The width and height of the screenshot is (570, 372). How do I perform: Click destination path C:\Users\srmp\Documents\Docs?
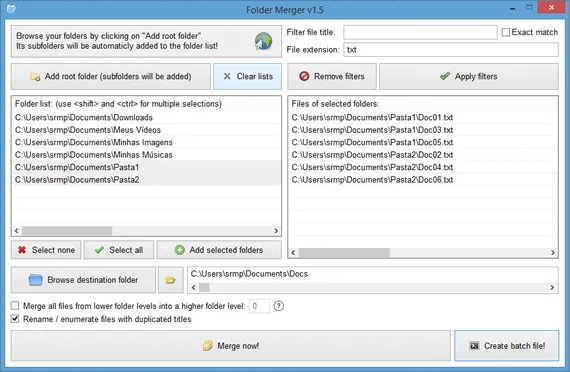tap(249, 274)
